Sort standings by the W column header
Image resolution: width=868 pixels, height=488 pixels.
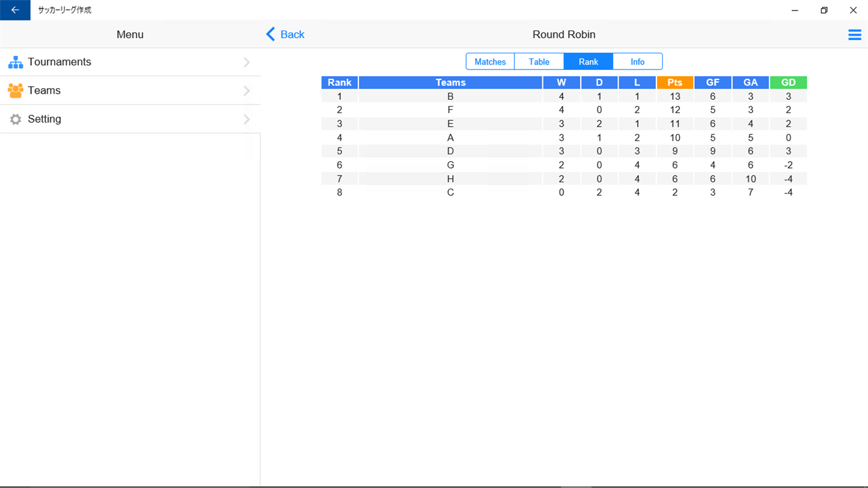[561, 82]
